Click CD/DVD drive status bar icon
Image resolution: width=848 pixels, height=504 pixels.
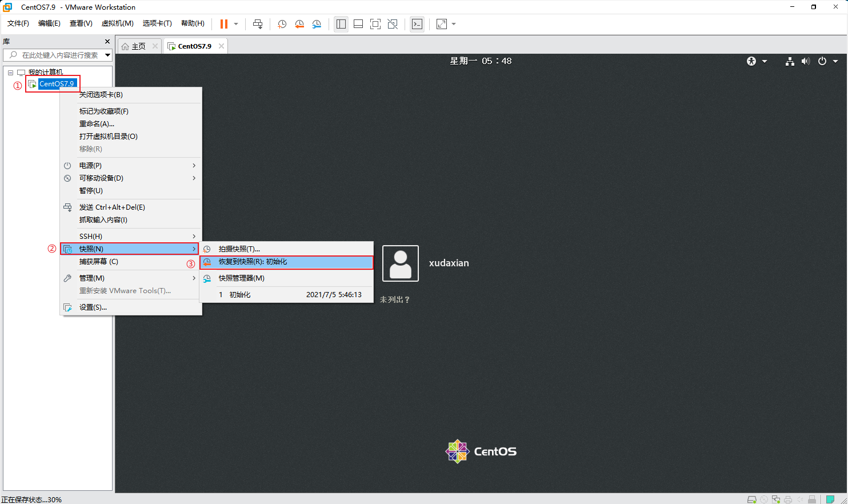point(764,499)
